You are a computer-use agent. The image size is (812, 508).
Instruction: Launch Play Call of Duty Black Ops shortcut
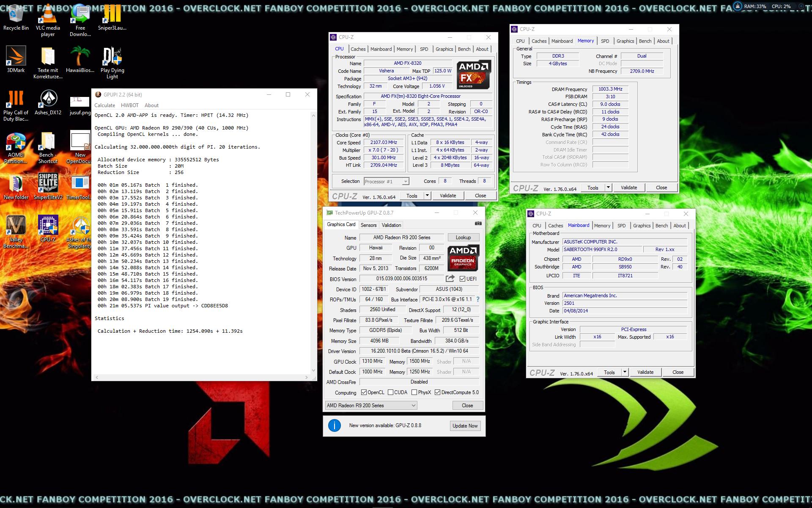(16, 105)
